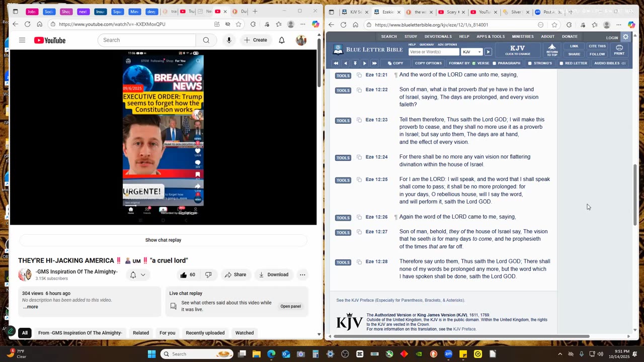Open the YouTube account avatar menu
Image resolution: width=644 pixels, height=362 pixels.
pyautogui.click(x=301, y=40)
